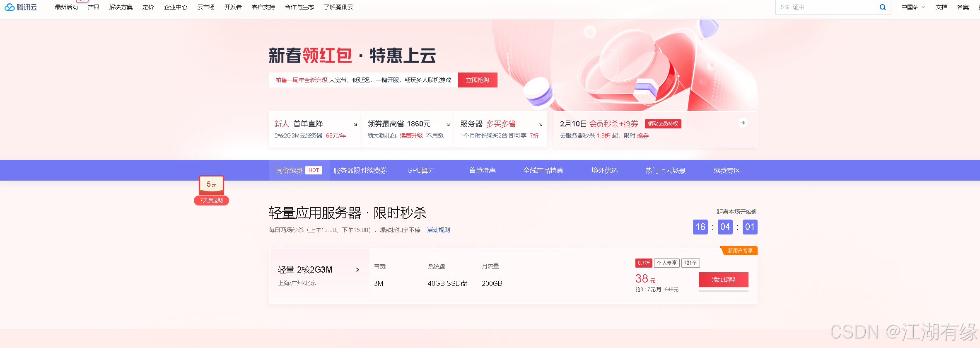The width and height of the screenshot is (980, 348).
Task: Open the 了解腾讯云 menu
Action: [x=338, y=7]
